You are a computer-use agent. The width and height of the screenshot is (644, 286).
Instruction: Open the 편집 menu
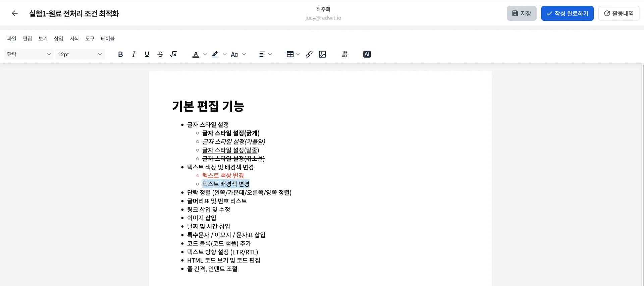pyautogui.click(x=27, y=39)
